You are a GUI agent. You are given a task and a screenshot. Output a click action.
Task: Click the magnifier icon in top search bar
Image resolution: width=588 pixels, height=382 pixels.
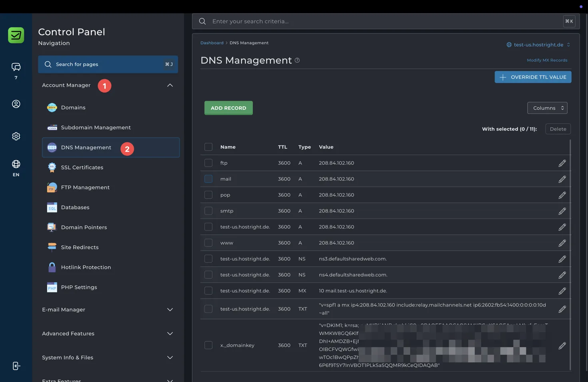click(x=202, y=21)
